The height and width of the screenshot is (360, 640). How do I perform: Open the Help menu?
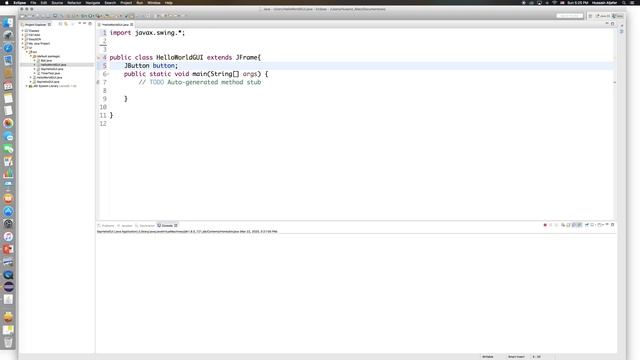169,2
